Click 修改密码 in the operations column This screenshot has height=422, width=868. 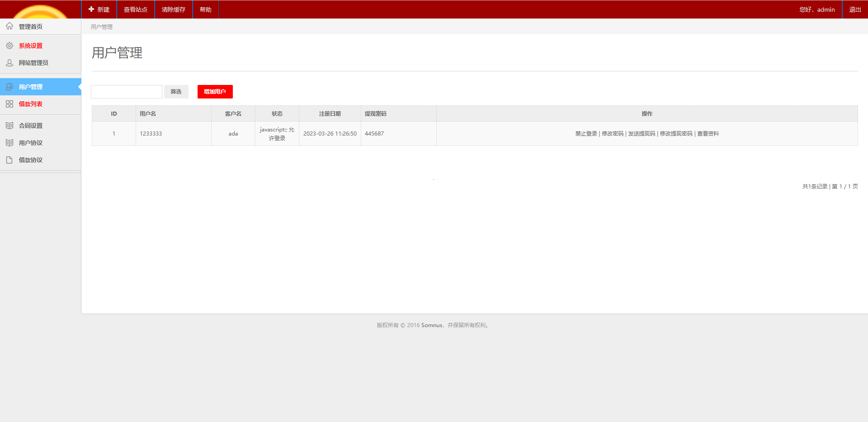click(x=613, y=134)
